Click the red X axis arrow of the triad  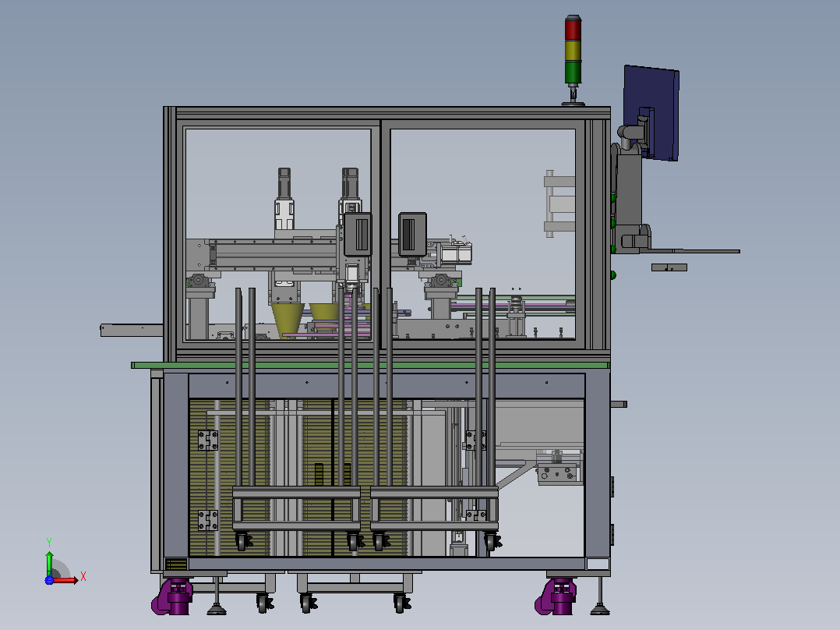(65, 580)
